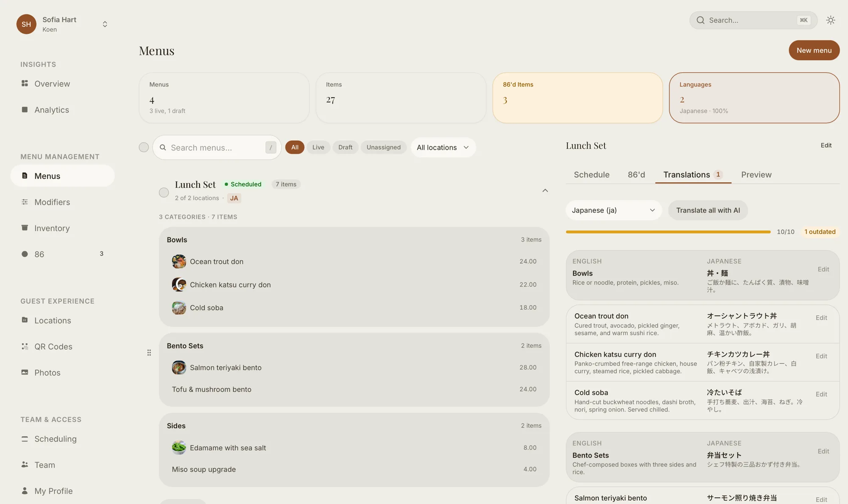Open the 86'd tab for Lunch Set
848x504 pixels.
tap(636, 174)
